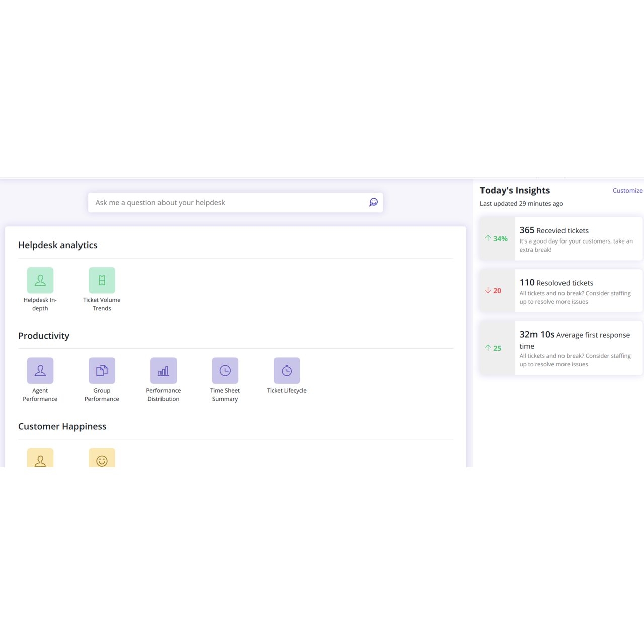This screenshot has width=644, height=644.
Task: Select the Agent Performance icon
Action: click(x=40, y=371)
